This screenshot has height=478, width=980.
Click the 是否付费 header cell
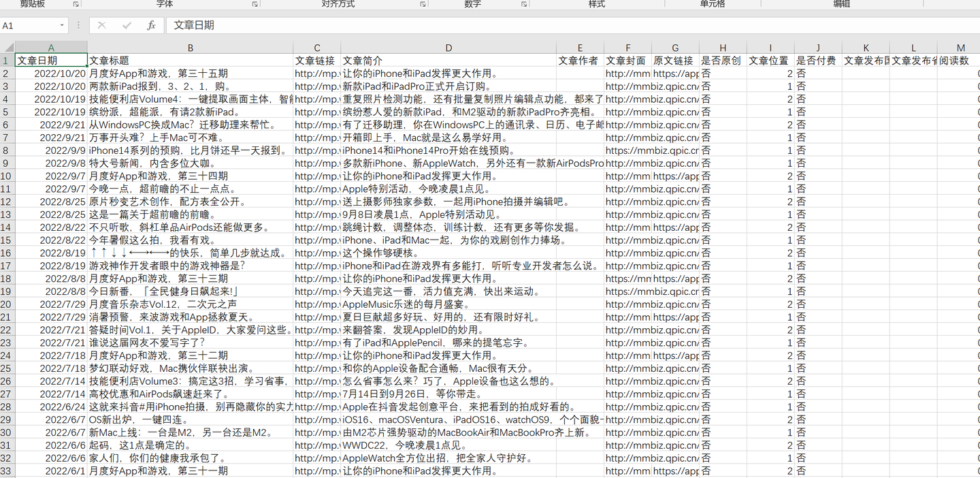(818, 61)
